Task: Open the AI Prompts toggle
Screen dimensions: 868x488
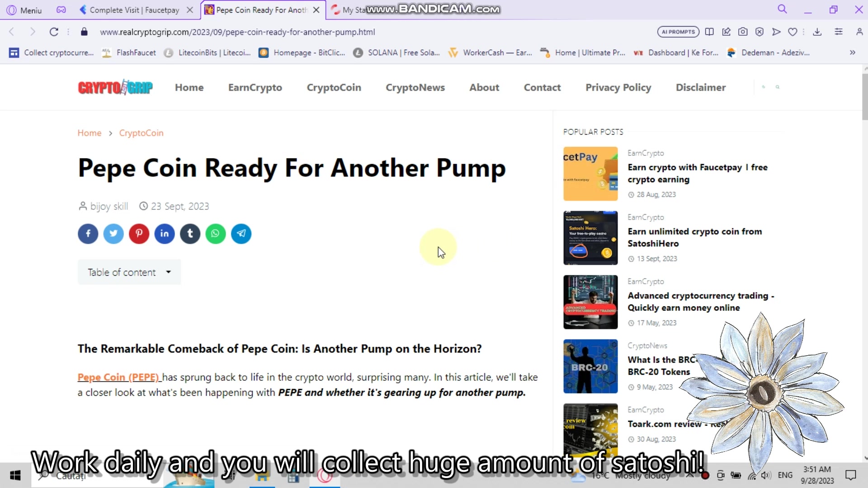Action: pos(678,32)
